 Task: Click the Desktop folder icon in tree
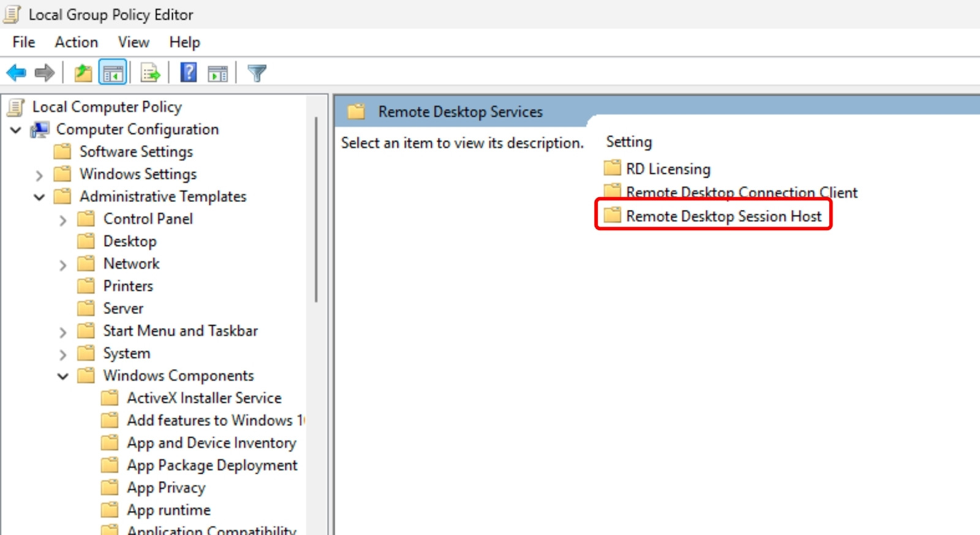click(86, 241)
